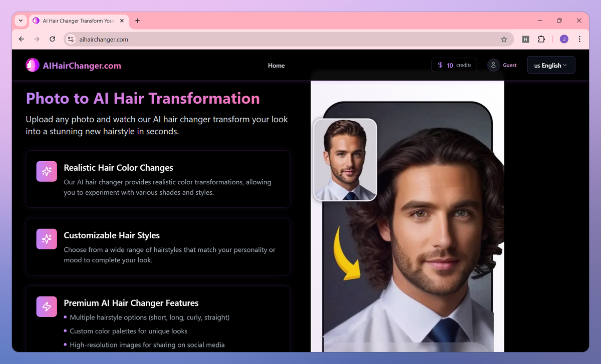Click 'Multiple hairstyle options' bullet text

coord(150,317)
